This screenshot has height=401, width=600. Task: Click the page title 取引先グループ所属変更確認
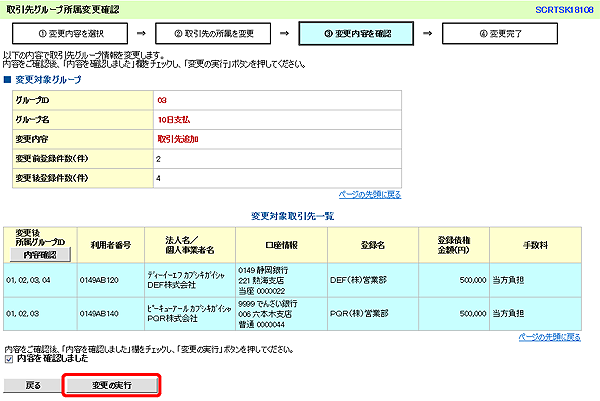[x=63, y=10]
